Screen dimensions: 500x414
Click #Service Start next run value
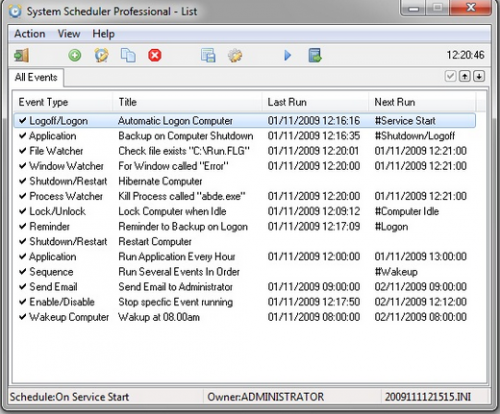coord(405,121)
